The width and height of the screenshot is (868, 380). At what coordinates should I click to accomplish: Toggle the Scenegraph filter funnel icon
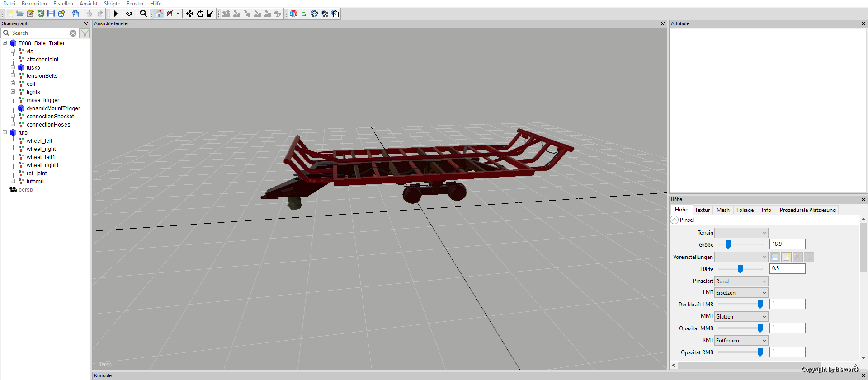(x=85, y=33)
